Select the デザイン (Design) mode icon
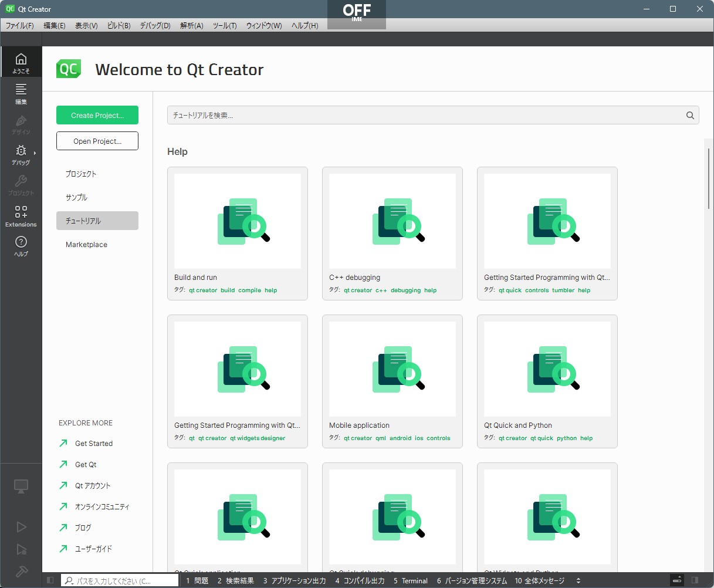Viewport: 714px width, 588px height. (x=21, y=123)
